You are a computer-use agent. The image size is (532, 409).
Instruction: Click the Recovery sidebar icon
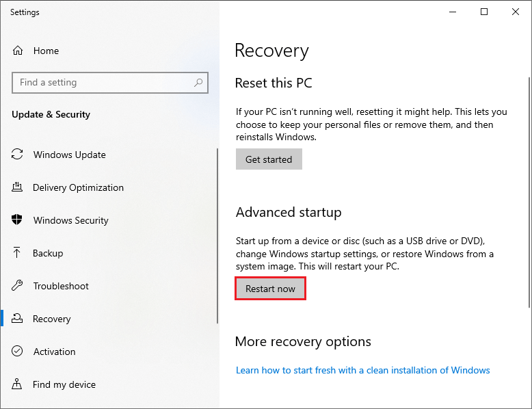pos(17,318)
